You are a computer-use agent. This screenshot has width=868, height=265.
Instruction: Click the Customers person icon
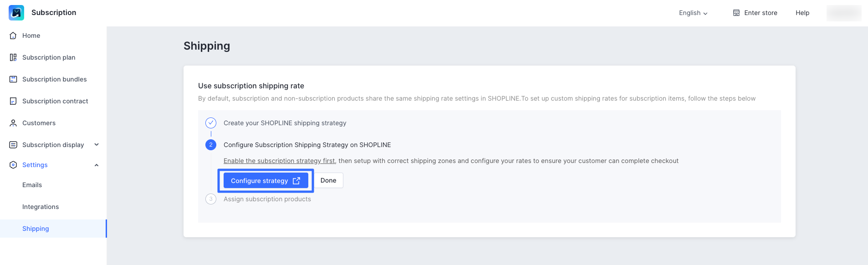click(13, 123)
